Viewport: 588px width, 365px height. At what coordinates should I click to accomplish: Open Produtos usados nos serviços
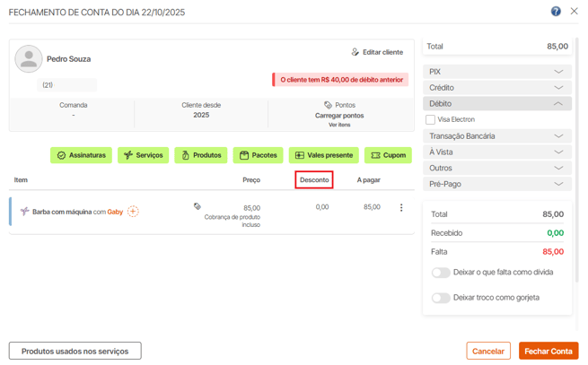(75, 352)
